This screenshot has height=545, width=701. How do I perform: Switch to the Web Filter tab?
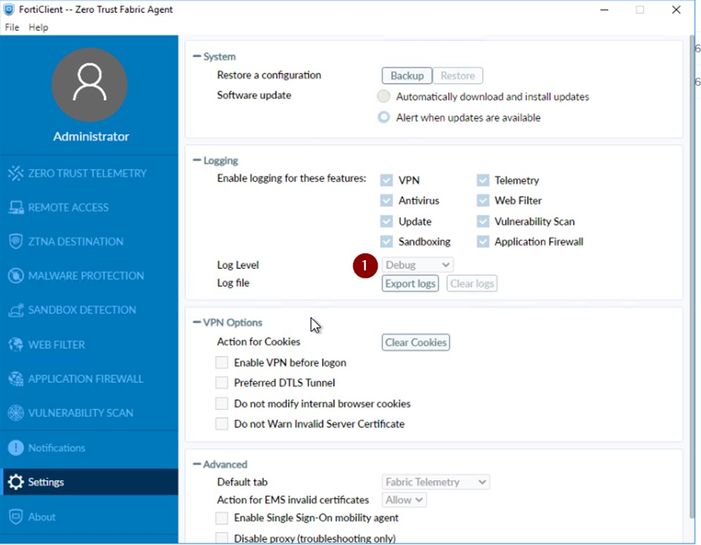tap(89, 344)
